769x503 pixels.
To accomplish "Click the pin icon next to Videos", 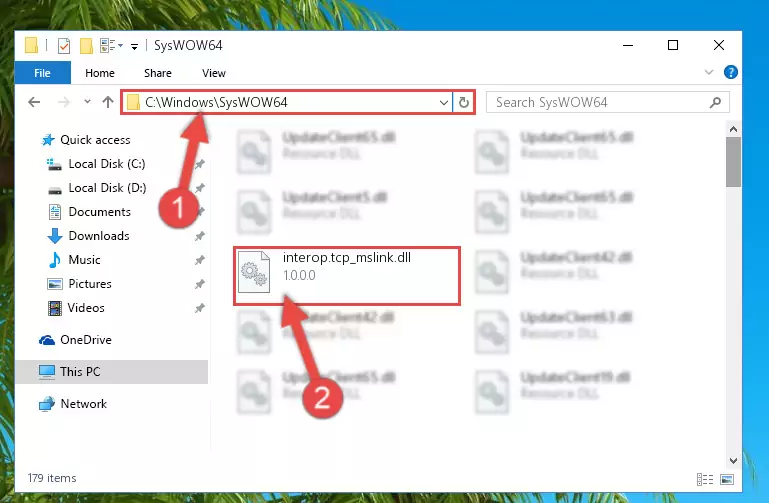I will click(200, 308).
